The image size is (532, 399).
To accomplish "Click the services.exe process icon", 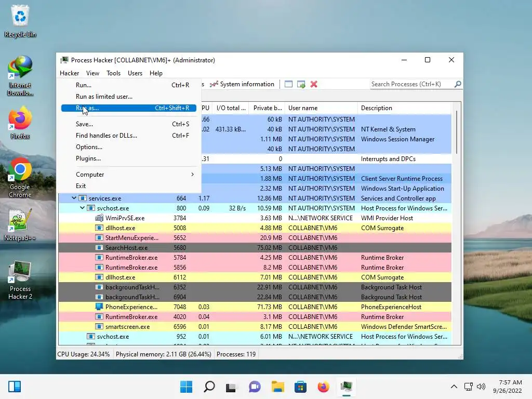I will coord(83,198).
